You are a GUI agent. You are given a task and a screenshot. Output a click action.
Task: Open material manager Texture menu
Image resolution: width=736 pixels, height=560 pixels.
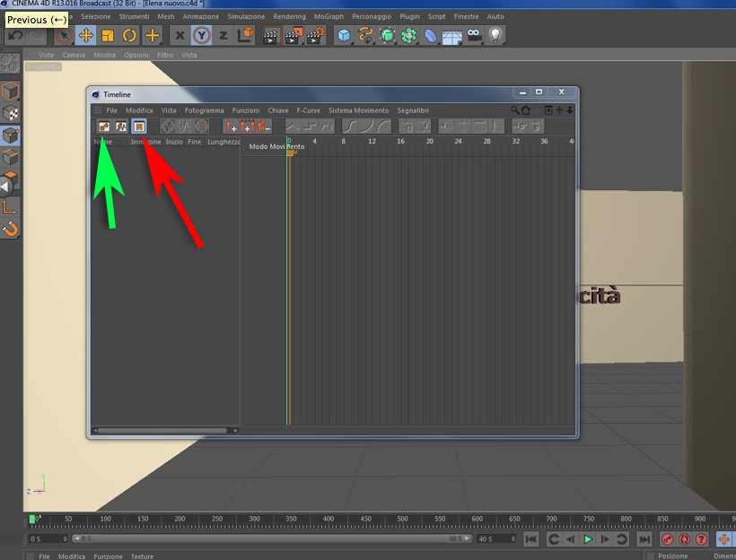point(142,556)
